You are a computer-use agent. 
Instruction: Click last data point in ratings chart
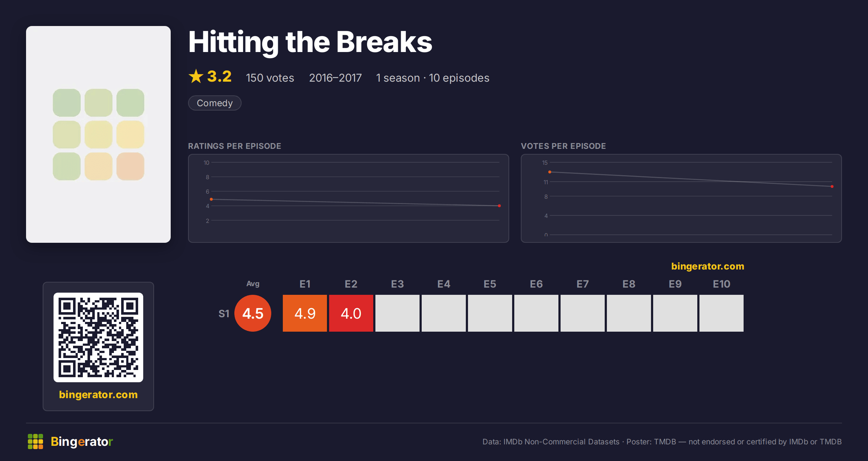pos(499,206)
